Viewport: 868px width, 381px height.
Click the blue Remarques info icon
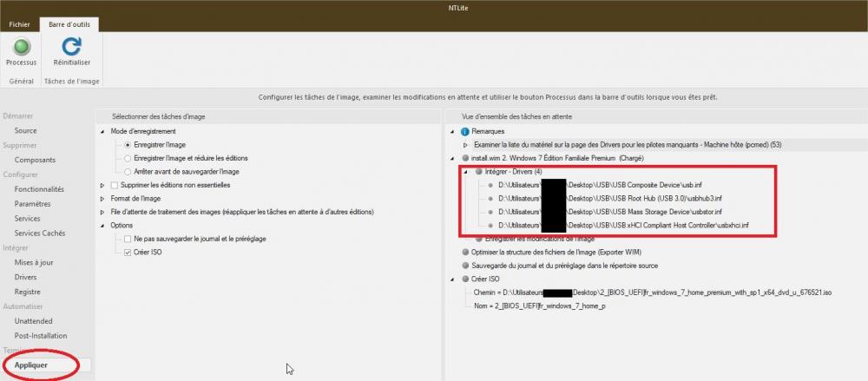click(465, 132)
